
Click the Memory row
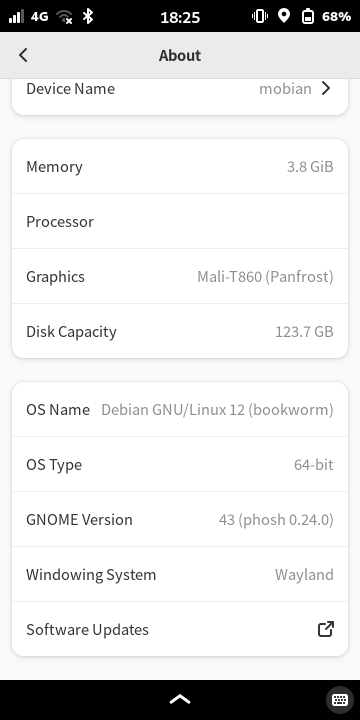tap(180, 166)
